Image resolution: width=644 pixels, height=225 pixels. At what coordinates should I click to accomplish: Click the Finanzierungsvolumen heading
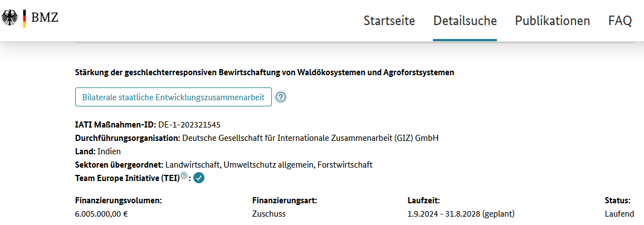pos(119,201)
